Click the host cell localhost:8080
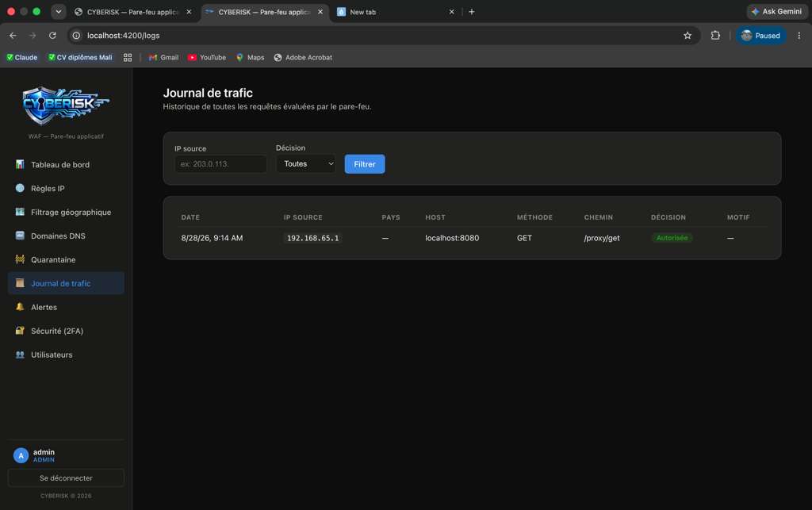 452,238
